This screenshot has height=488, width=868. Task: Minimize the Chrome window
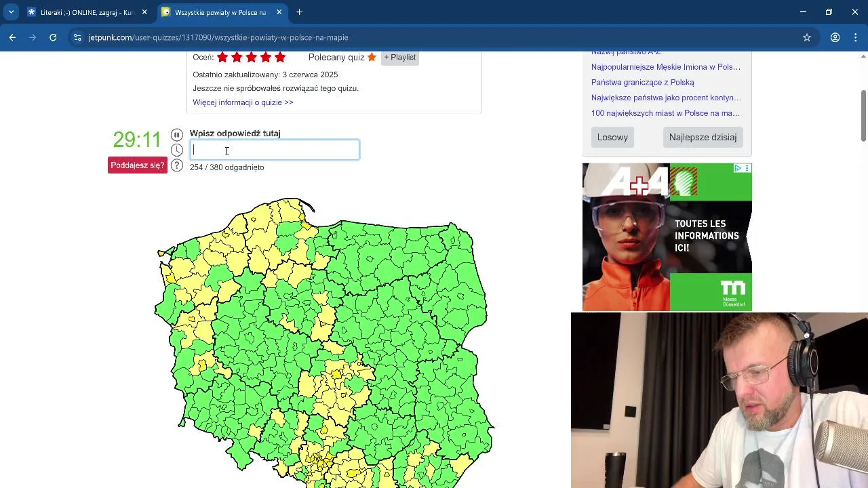pyautogui.click(x=803, y=12)
